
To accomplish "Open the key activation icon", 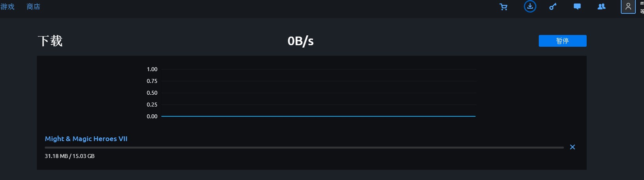I will pyautogui.click(x=553, y=6).
